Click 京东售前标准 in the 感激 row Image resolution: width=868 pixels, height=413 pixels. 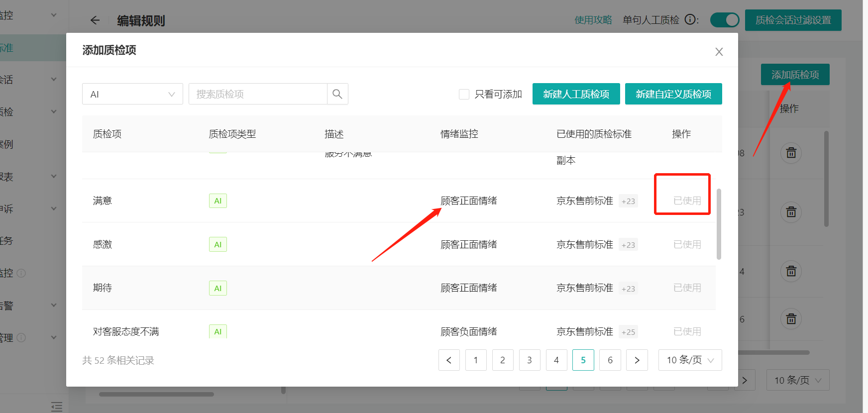coord(585,244)
